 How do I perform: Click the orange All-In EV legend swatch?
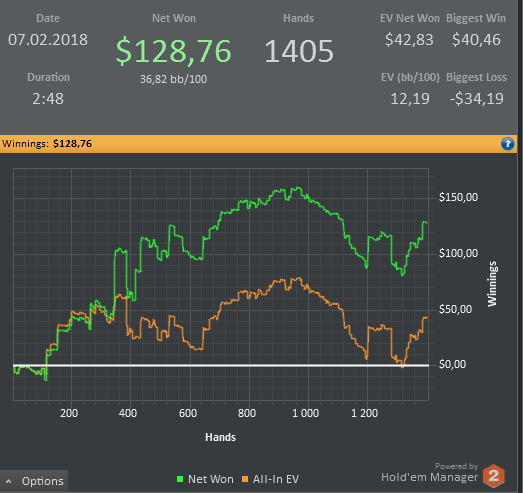pyautogui.click(x=245, y=479)
